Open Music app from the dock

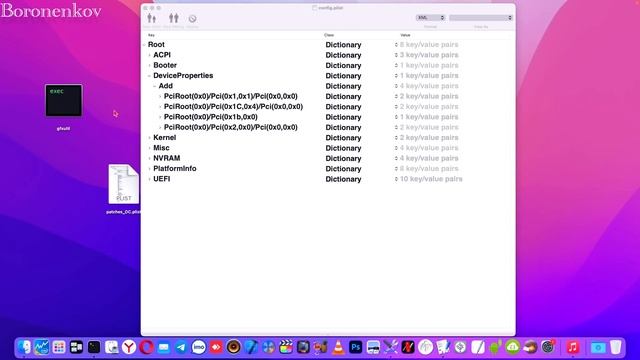573,347
